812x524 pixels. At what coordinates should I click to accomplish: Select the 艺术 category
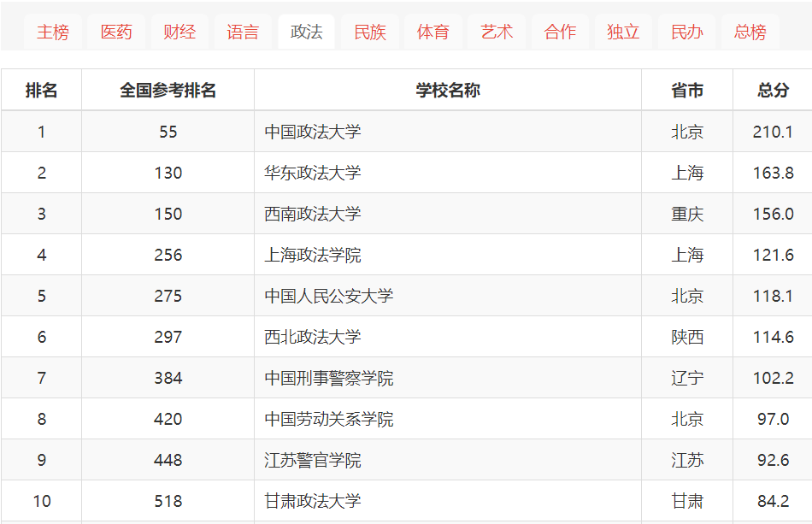(496, 31)
